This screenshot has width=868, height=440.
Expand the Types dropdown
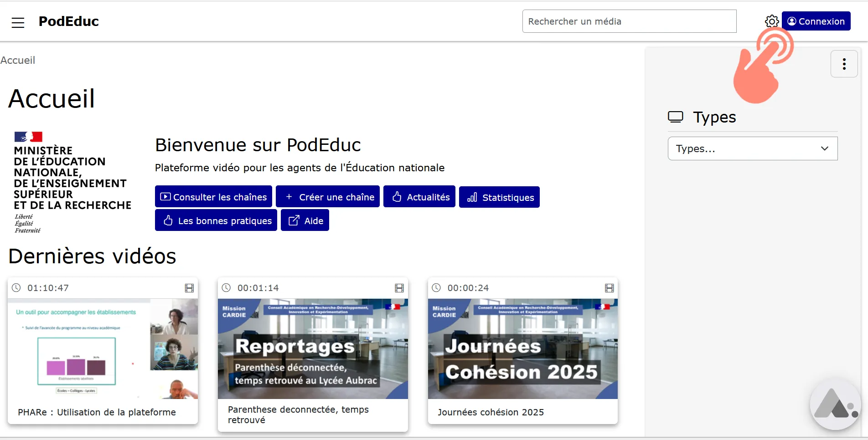pyautogui.click(x=752, y=148)
